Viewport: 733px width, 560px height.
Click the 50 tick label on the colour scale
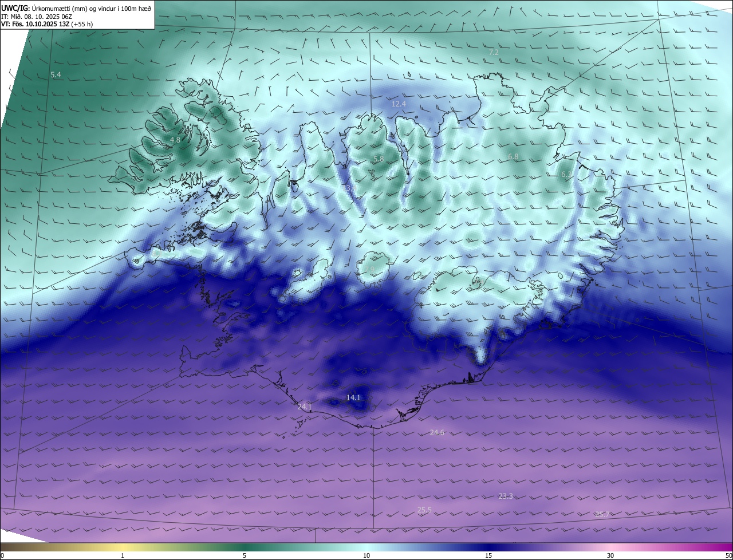[x=728, y=555]
